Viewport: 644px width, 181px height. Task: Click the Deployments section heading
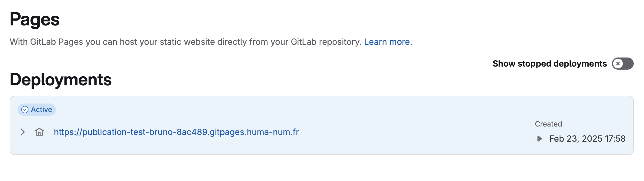(61, 80)
